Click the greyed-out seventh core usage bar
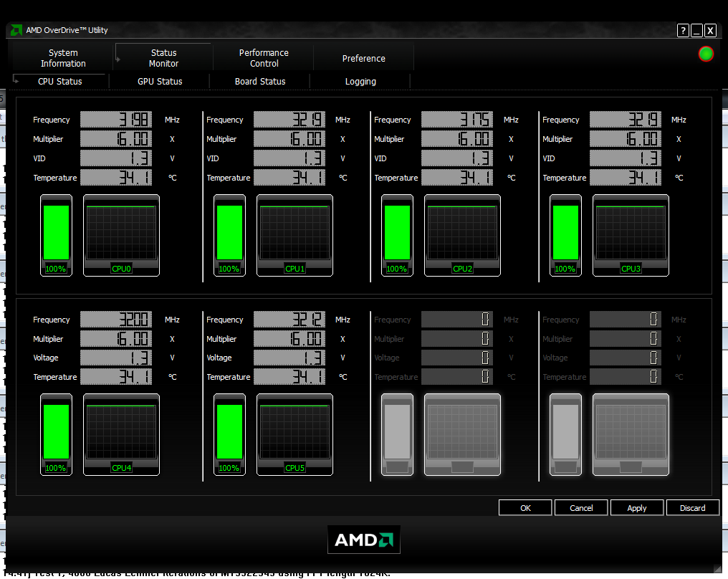The height and width of the screenshot is (579, 728). pos(397,434)
